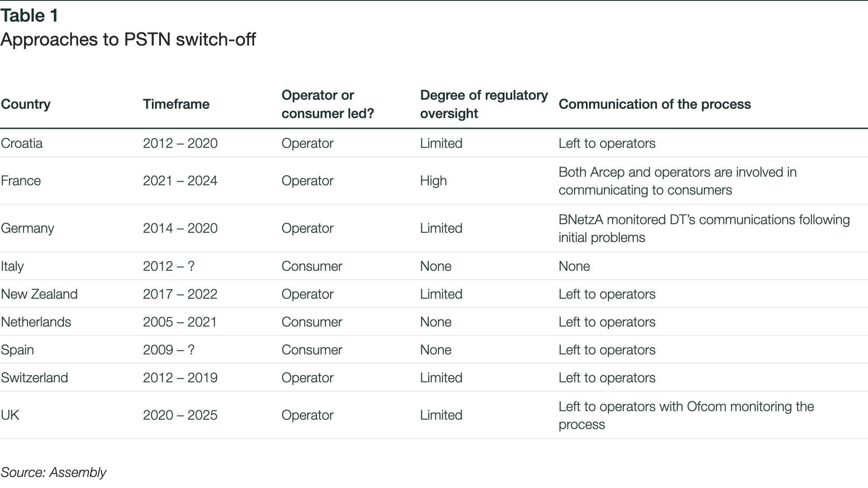
Task: Select Germany's 2014 – 2020 timeframe
Action: [x=180, y=228]
